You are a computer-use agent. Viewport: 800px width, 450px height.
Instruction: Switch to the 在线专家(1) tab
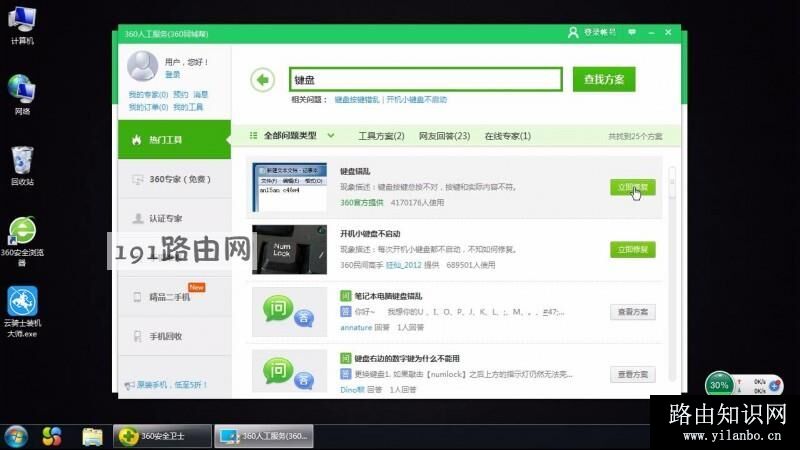tap(508, 136)
